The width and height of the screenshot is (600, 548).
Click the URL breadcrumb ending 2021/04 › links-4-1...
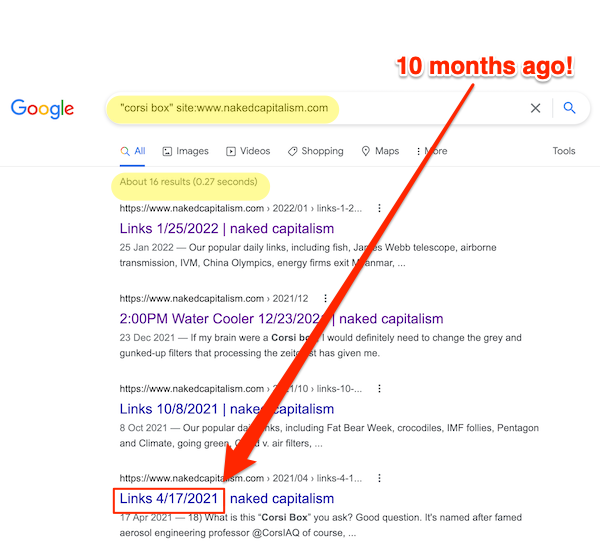pyautogui.click(x=240, y=478)
